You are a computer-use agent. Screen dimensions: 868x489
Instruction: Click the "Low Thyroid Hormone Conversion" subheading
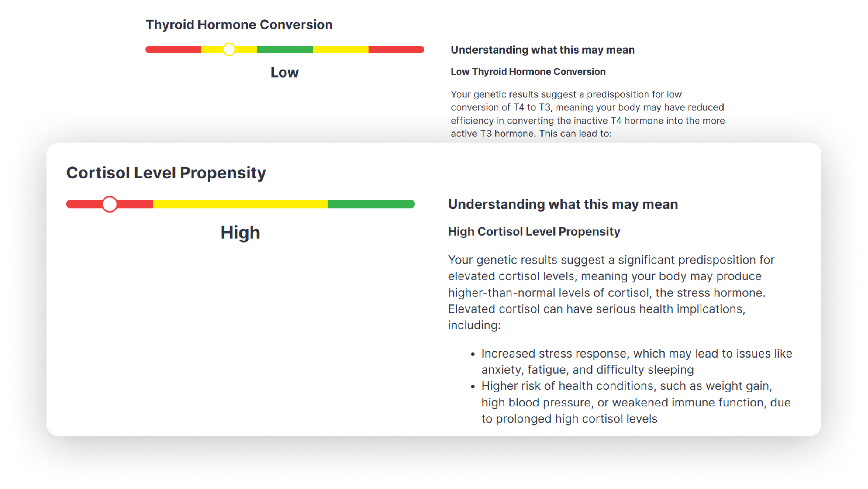click(528, 71)
